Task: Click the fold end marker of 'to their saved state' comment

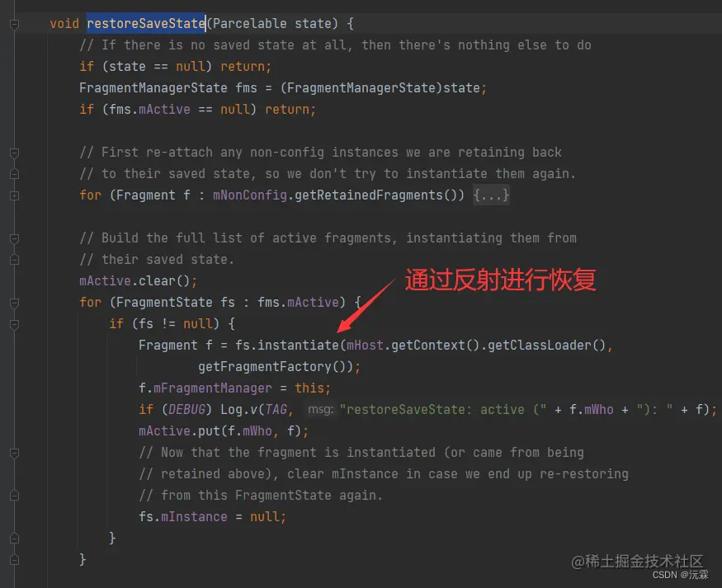Action: pyautogui.click(x=14, y=174)
